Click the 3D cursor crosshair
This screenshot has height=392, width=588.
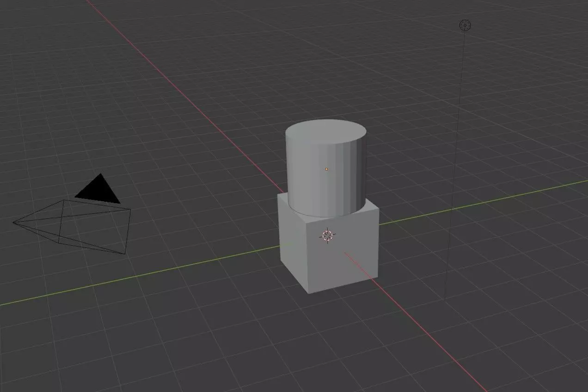[327, 236]
